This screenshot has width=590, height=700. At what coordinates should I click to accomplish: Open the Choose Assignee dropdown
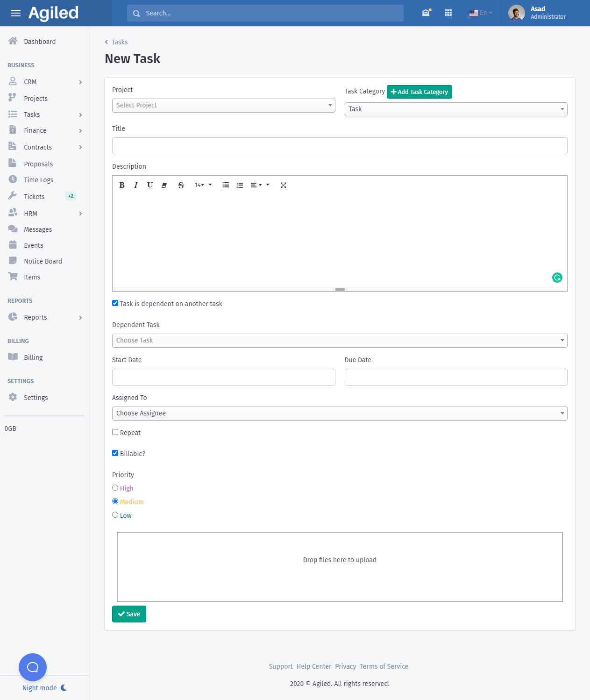(339, 414)
